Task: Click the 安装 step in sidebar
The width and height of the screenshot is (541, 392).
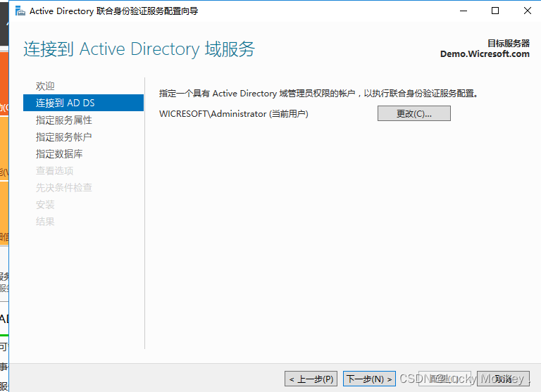Action: (x=45, y=205)
